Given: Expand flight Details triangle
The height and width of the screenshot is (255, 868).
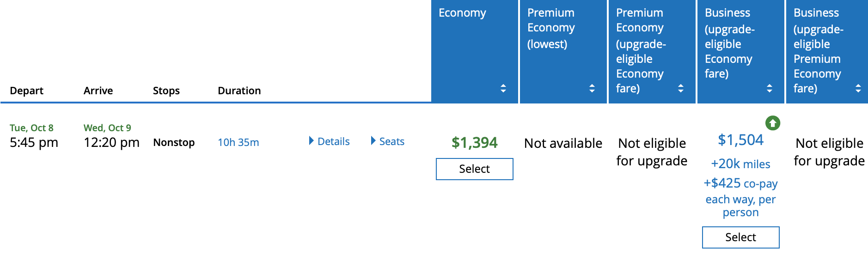Looking at the screenshot, I should click(312, 141).
